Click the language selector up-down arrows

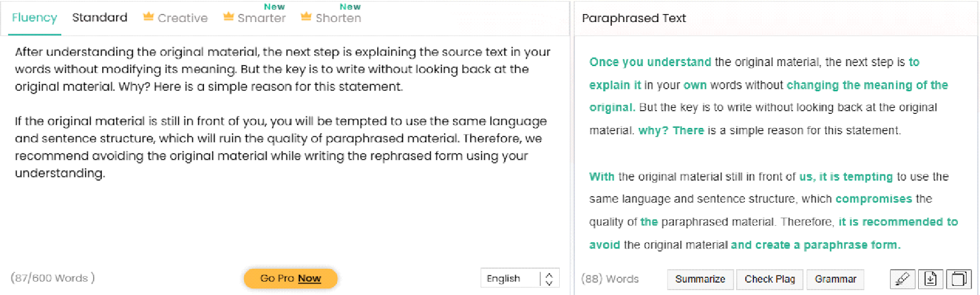(x=549, y=278)
